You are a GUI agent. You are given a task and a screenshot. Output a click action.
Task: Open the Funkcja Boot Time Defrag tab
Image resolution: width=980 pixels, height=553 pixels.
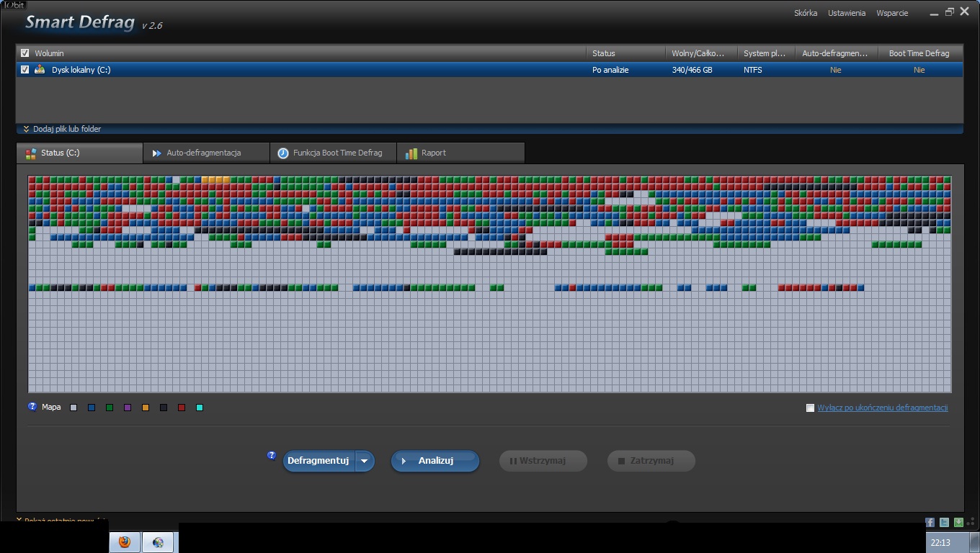(334, 153)
